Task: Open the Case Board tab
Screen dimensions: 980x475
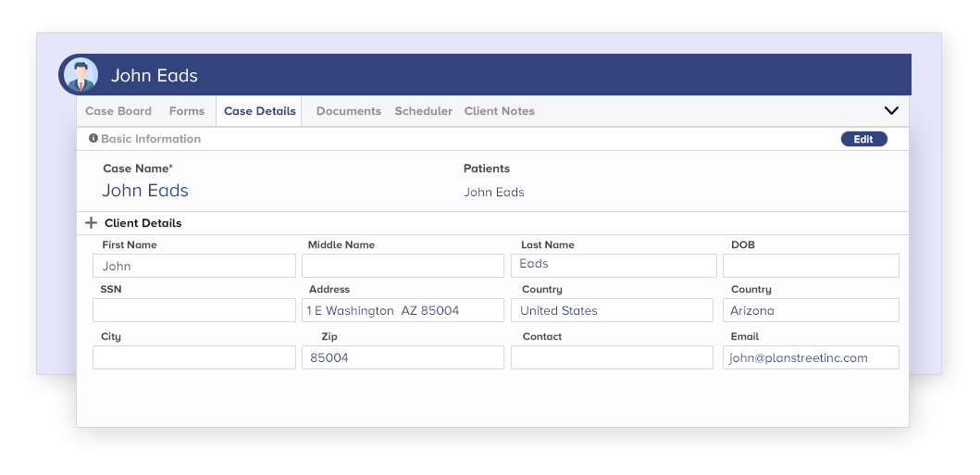Action: tap(118, 111)
